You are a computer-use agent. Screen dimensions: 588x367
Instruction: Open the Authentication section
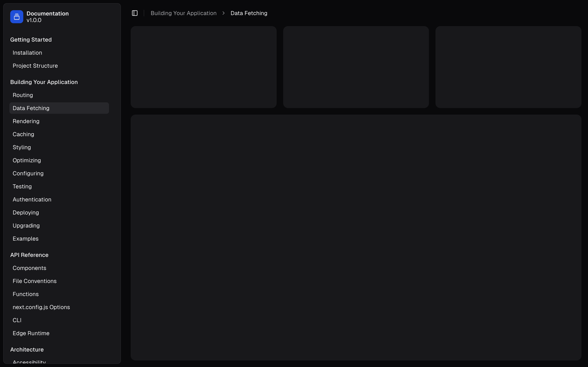click(x=32, y=199)
